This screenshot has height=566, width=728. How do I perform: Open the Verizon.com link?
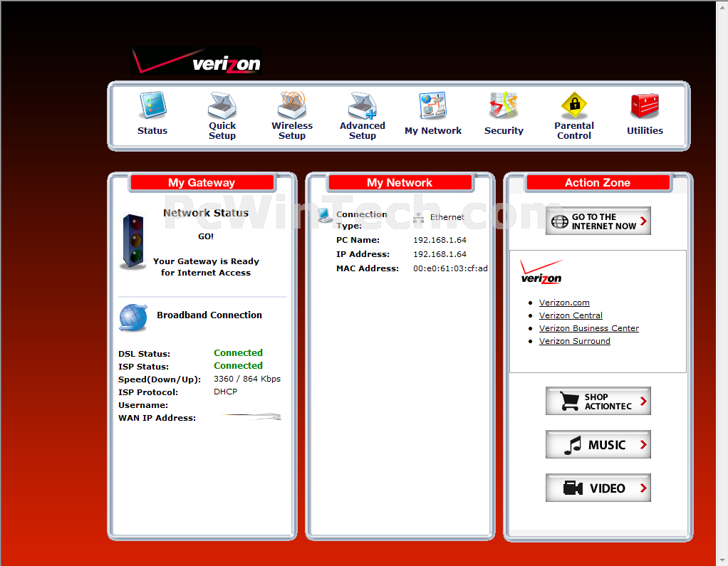coord(564,303)
